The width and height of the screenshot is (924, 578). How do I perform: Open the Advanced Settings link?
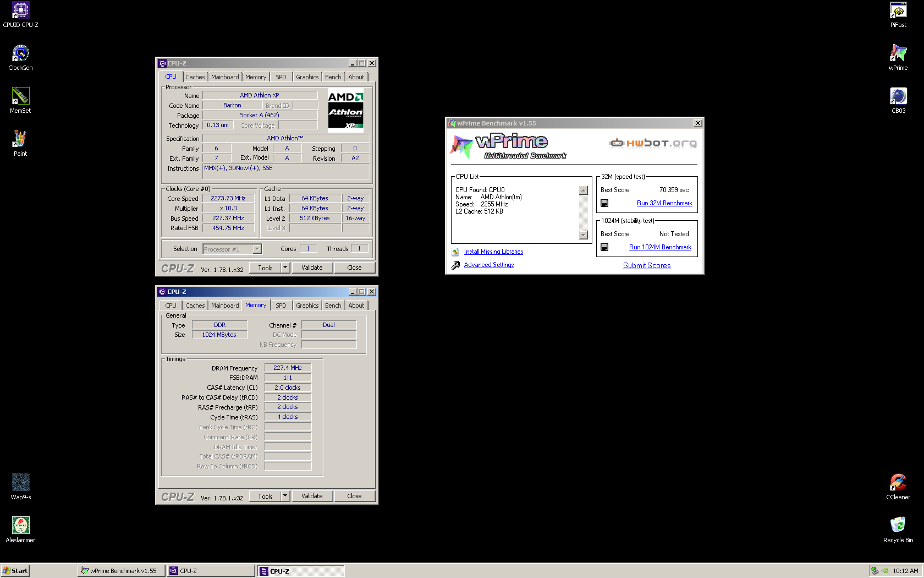click(x=489, y=265)
